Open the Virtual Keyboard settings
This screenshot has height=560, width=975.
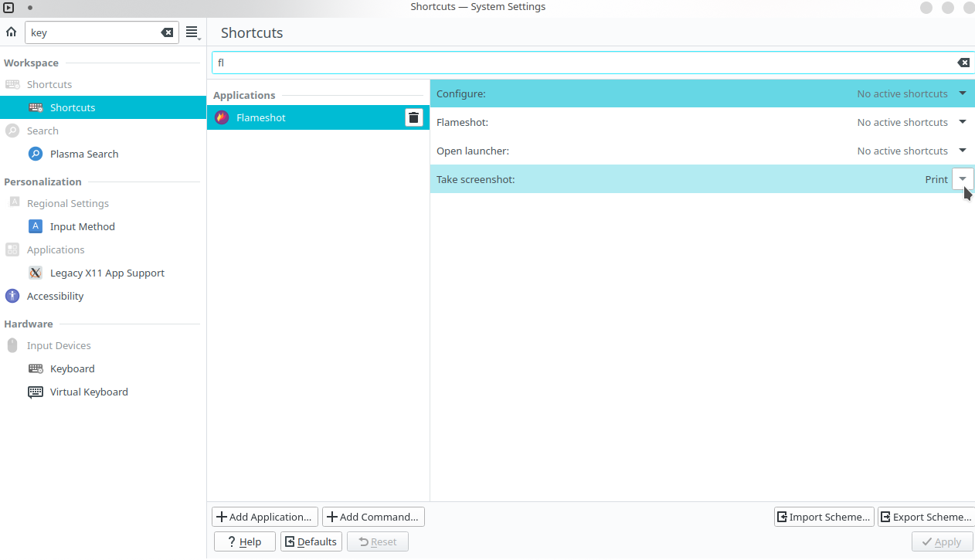point(89,392)
